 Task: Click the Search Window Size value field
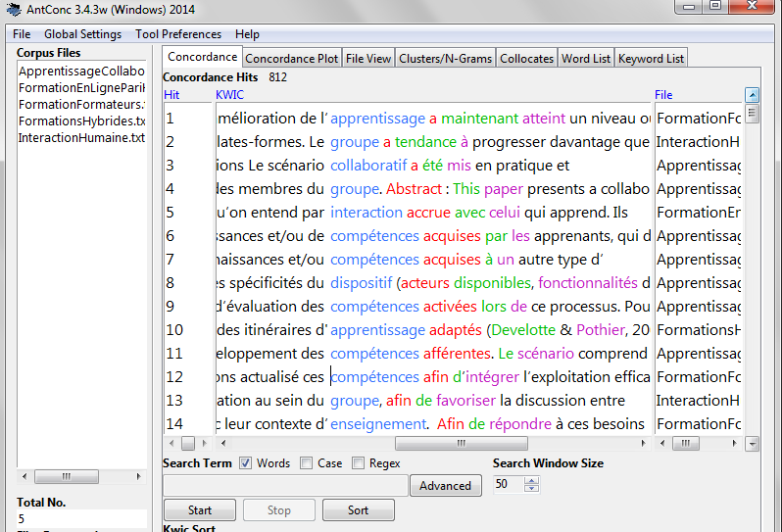click(509, 484)
